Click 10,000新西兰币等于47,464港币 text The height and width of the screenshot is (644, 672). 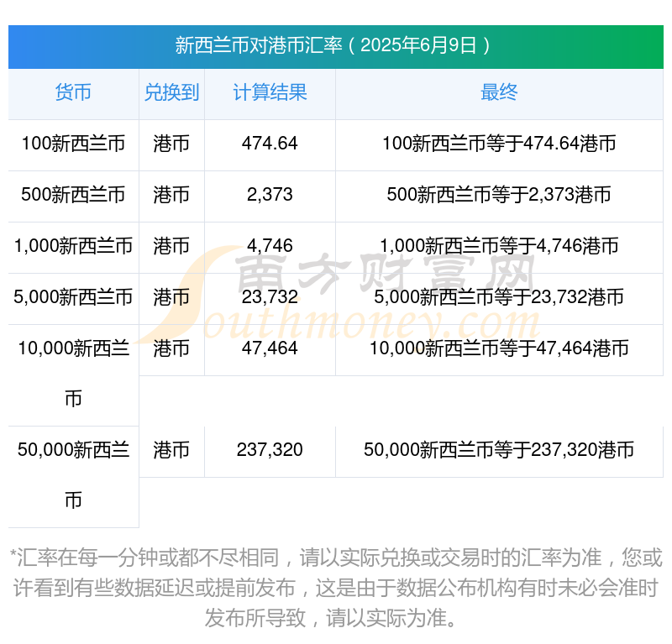(x=499, y=348)
